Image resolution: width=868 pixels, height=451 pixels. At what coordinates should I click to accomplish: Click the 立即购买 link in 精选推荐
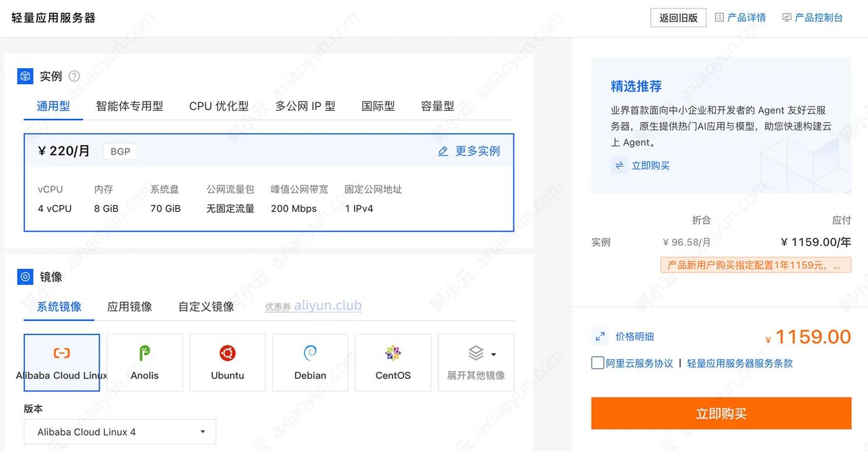click(650, 165)
